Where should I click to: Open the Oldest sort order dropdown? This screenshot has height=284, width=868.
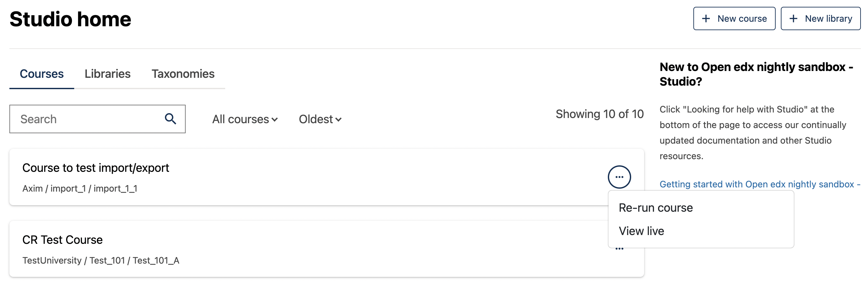click(x=320, y=119)
